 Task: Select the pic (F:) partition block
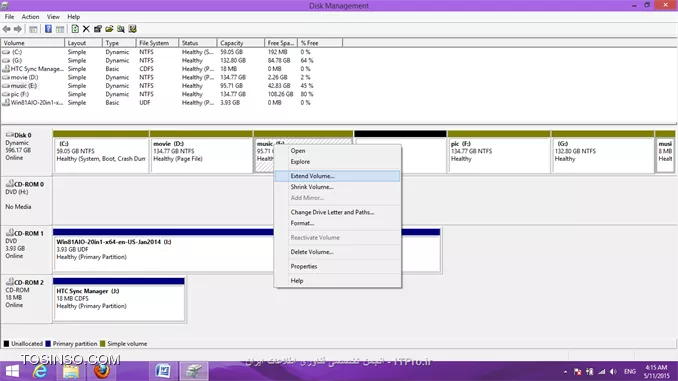point(499,151)
